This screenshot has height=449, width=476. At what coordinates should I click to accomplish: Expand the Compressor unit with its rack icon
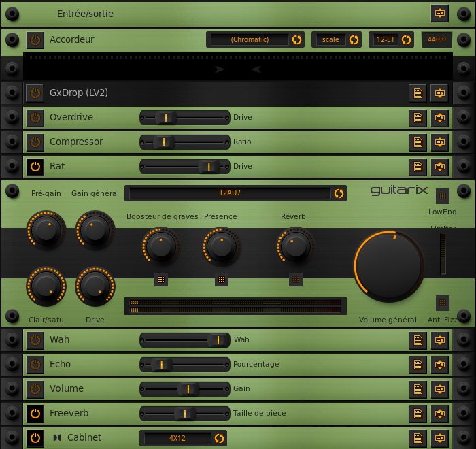tap(439, 142)
